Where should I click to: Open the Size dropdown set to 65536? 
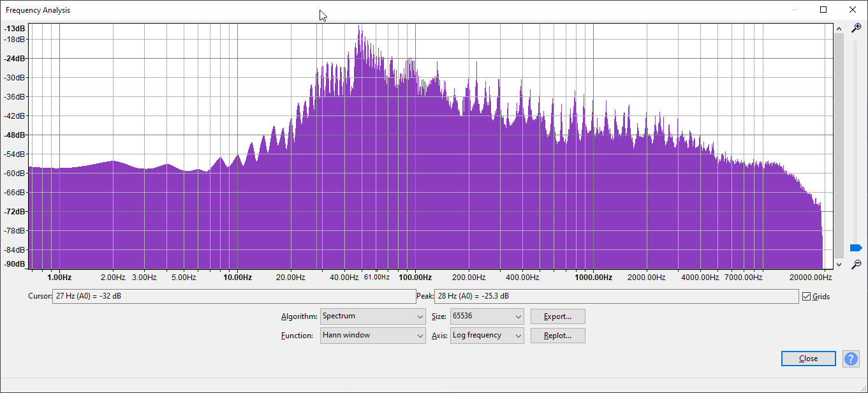pos(487,316)
